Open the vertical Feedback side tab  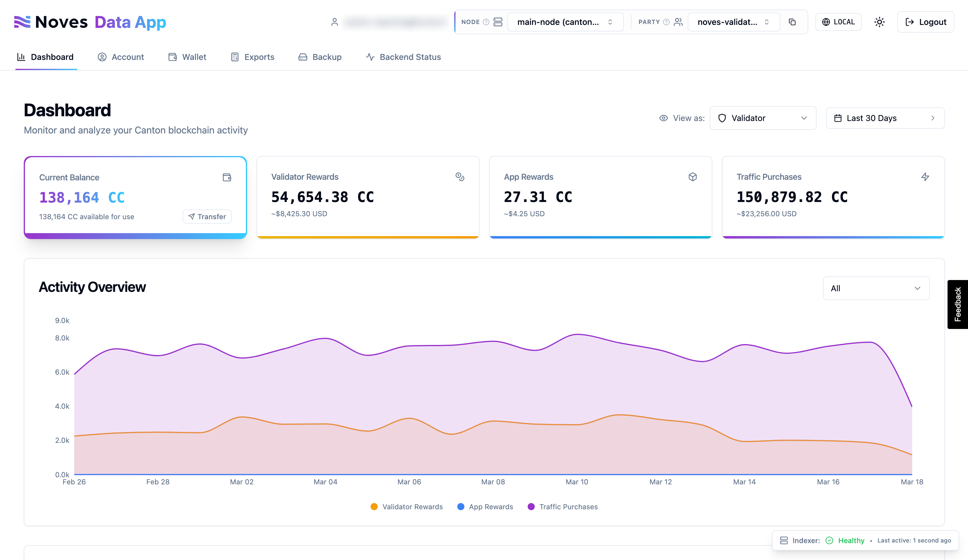[x=958, y=304]
